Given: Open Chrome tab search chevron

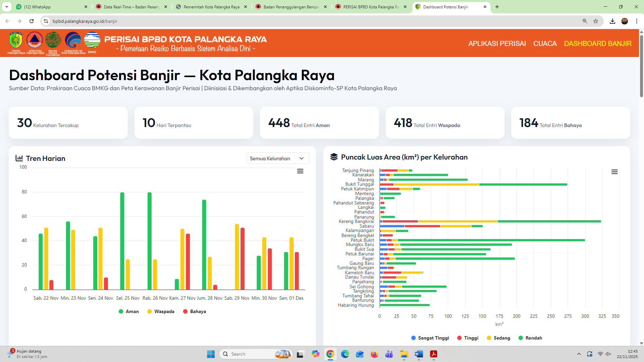Looking at the screenshot, I should click(x=7, y=7).
